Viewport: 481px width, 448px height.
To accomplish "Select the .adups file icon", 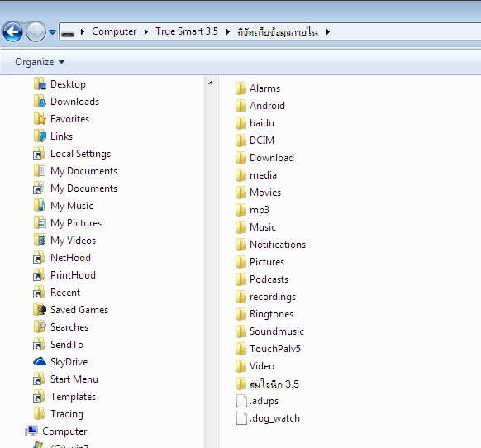I will 241,401.
